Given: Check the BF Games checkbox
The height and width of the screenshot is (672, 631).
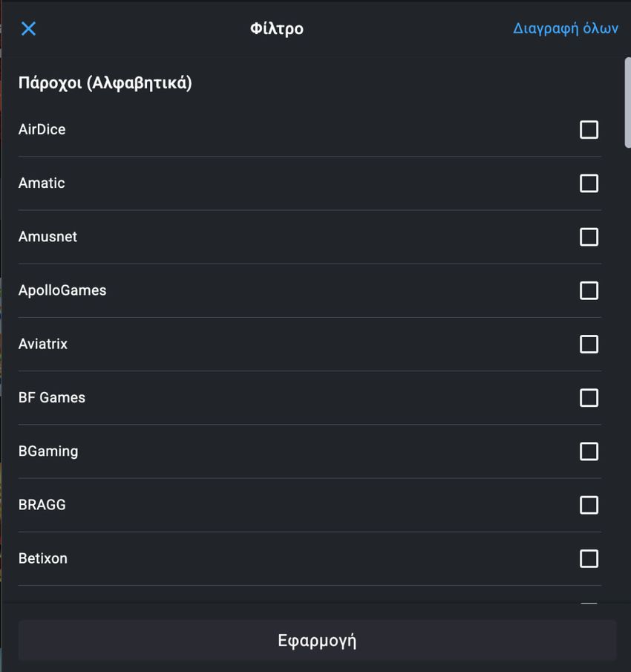Looking at the screenshot, I should [589, 398].
